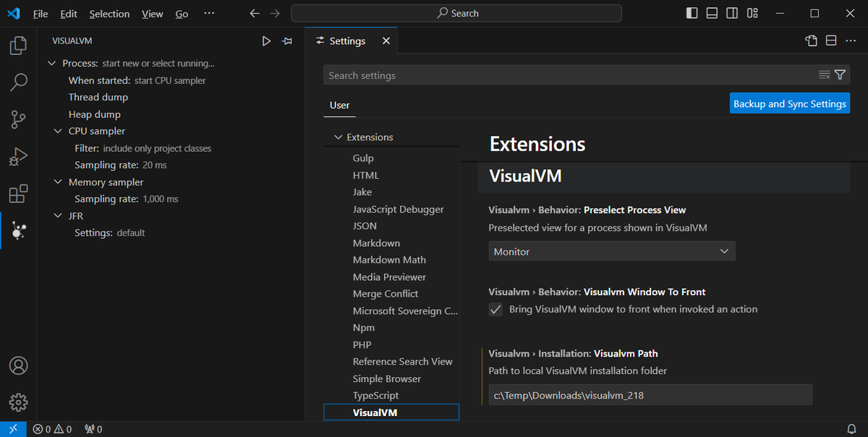Collapse the JFR node

[x=58, y=216]
